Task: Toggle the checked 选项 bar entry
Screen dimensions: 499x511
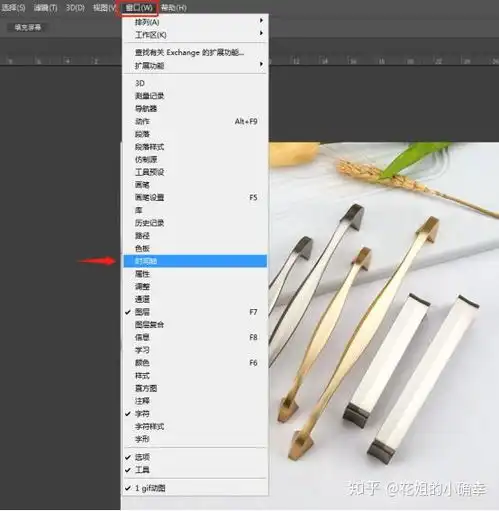Action: tap(195, 457)
